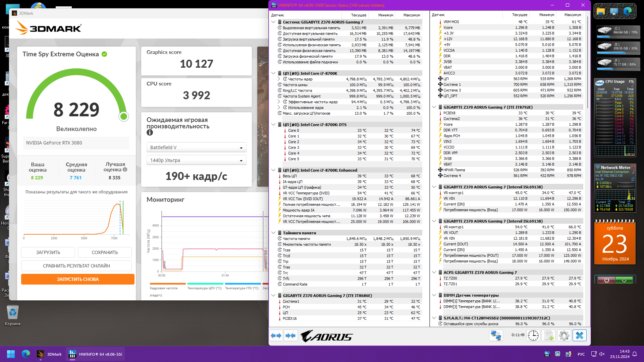Click the Максимум column header in left pane

click(x=411, y=15)
